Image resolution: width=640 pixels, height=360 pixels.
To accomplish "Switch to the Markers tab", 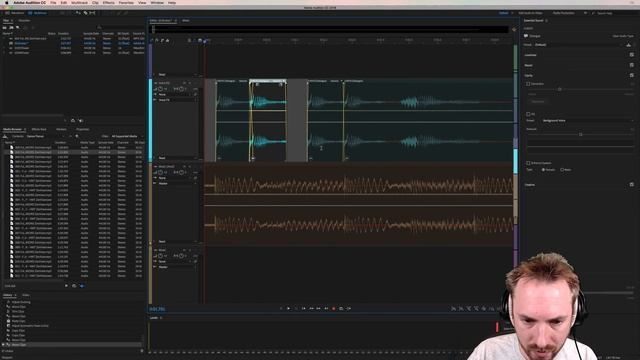I will (x=61, y=129).
